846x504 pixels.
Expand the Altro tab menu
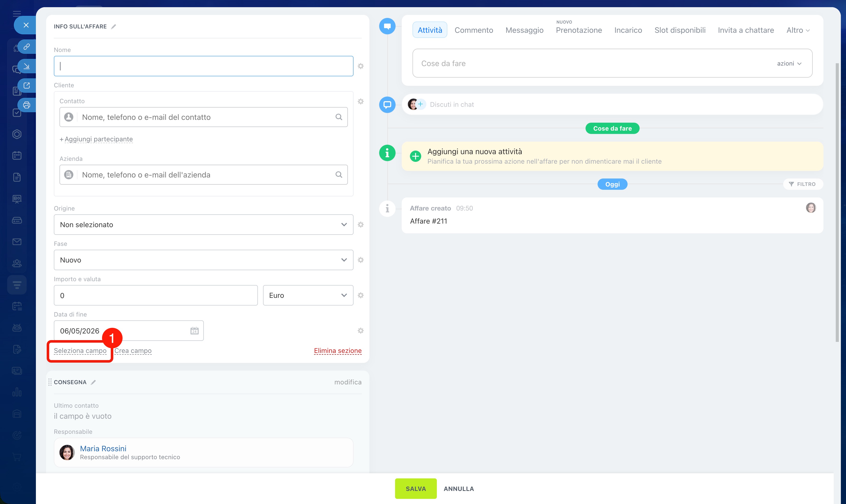(797, 30)
